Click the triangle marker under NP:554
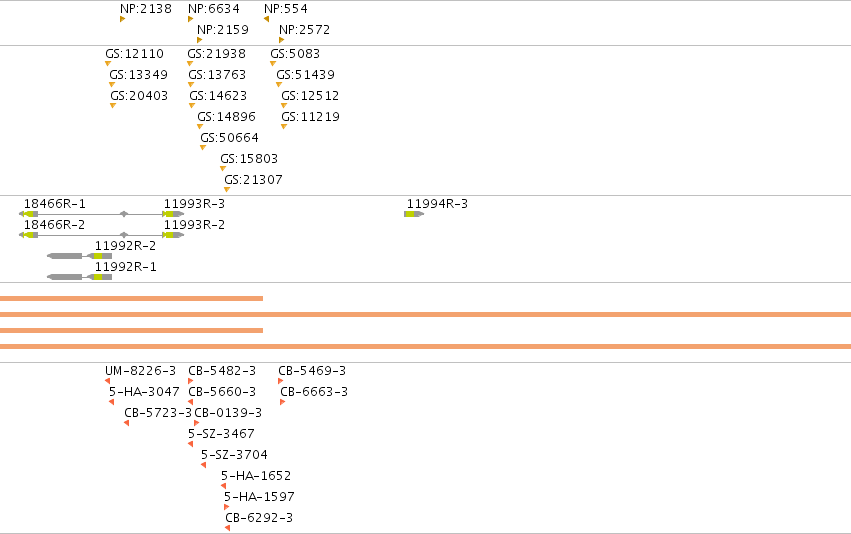Viewport: 851px width, 534px height. coord(266,19)
